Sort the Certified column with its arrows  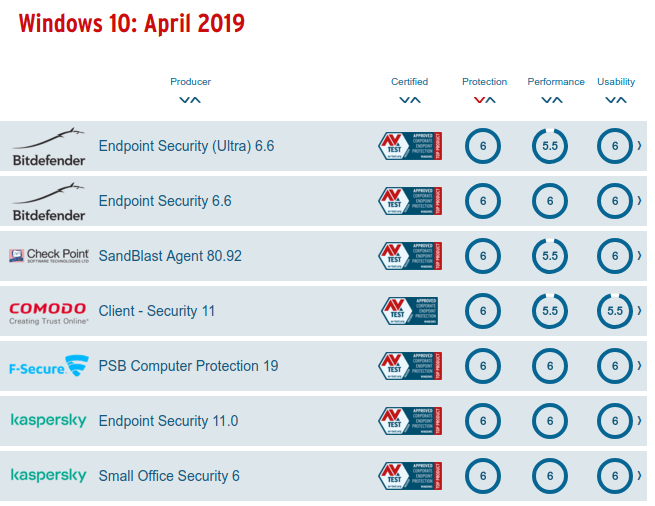(410, 100)
